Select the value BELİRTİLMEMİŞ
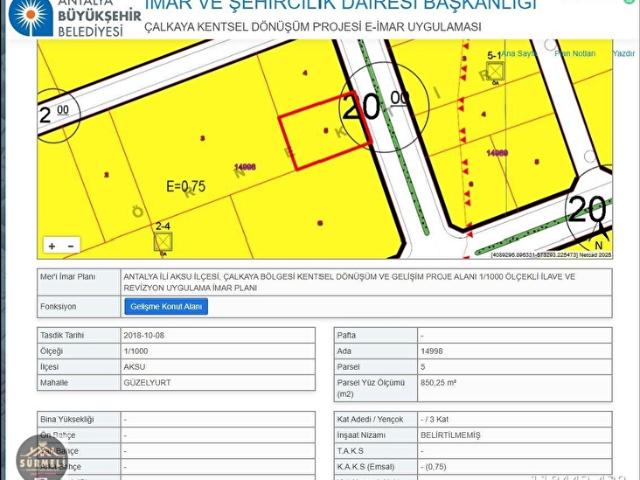 click(x=451, y=435)
